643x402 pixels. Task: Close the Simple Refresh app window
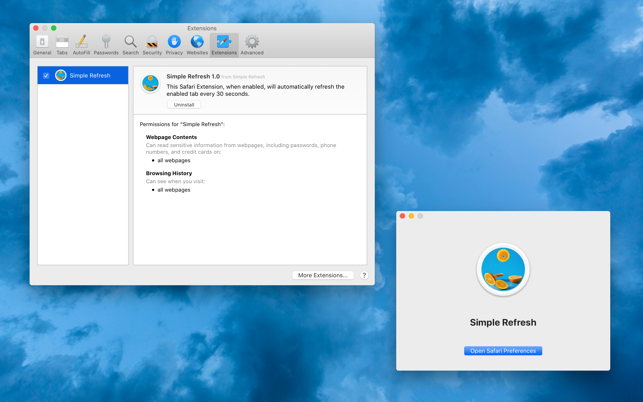tap(402, 216)
